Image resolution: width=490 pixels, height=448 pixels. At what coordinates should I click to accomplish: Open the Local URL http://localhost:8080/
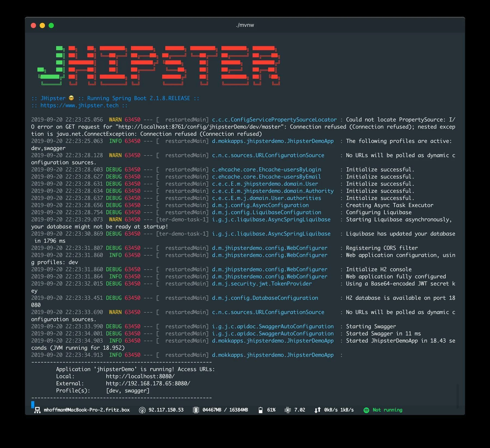tap(140, 376)
